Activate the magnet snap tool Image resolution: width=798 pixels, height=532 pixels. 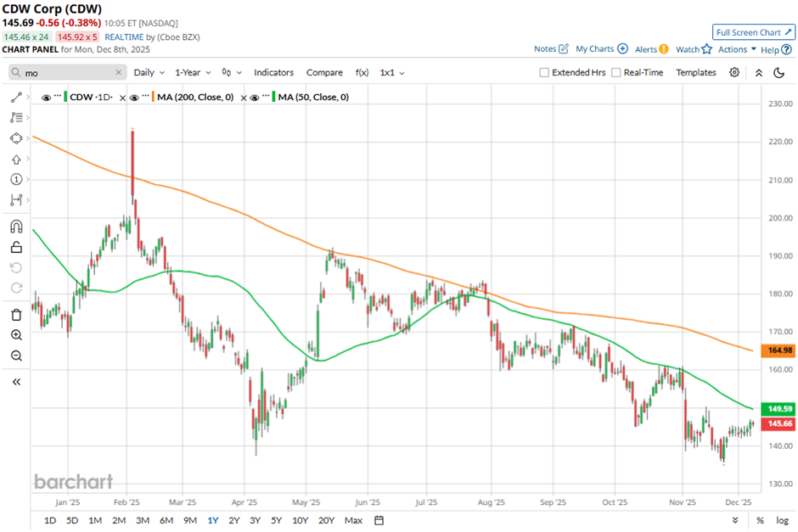click(15, 227)
